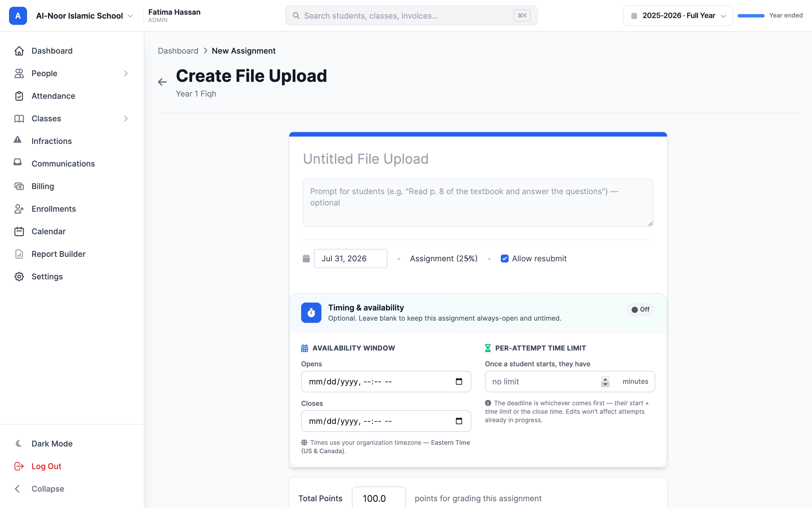Viewport: 812px width, 508px height.
Task: Click the info icon by deadline note
Action: pos(488,403)
